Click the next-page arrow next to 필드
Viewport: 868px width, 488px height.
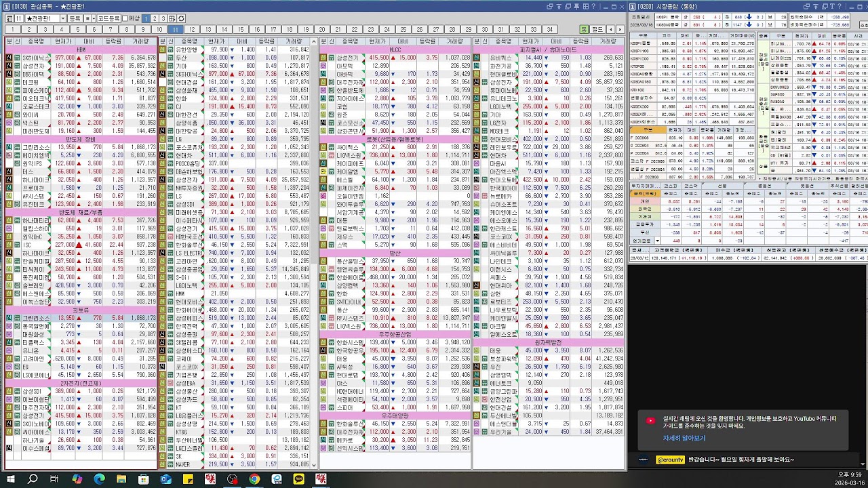[620, 29]
